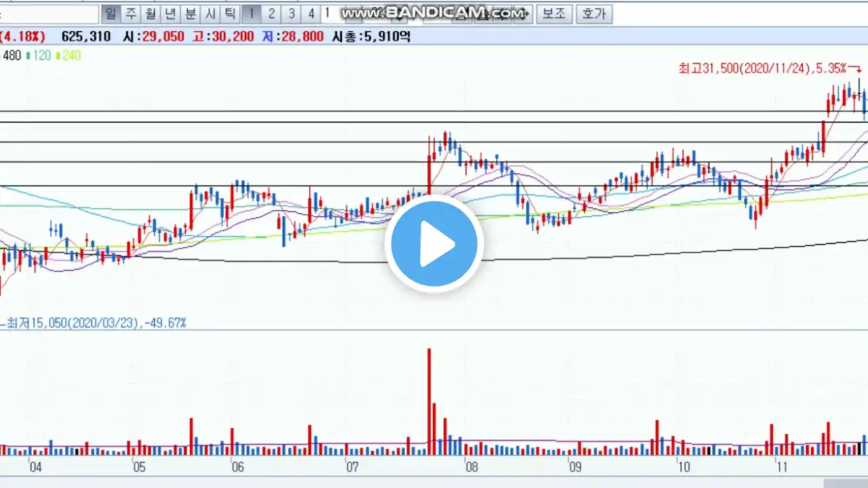The image size is (868, 488).
Task: Click the 11 month axis label
Action: tap(782, 466)
